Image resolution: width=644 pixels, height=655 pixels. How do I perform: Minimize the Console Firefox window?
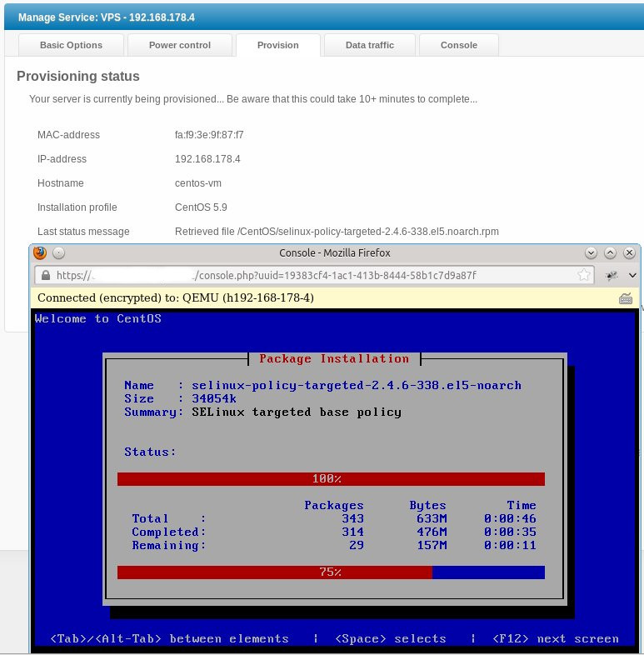tap(591, 252)
